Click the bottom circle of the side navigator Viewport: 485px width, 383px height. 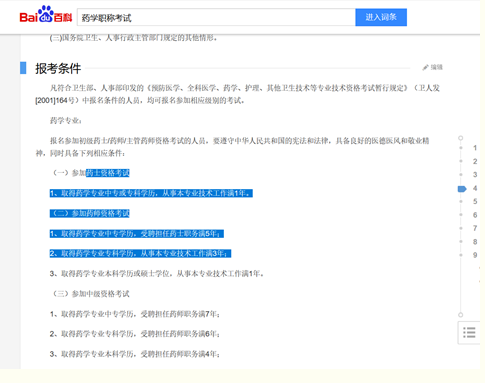click(x=461, y=315)
